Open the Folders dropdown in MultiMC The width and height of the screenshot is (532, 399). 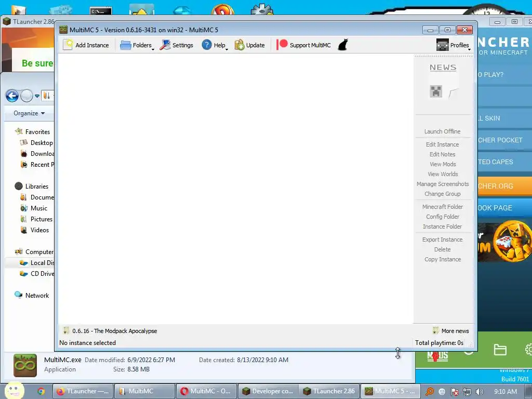tap(137, 45)
